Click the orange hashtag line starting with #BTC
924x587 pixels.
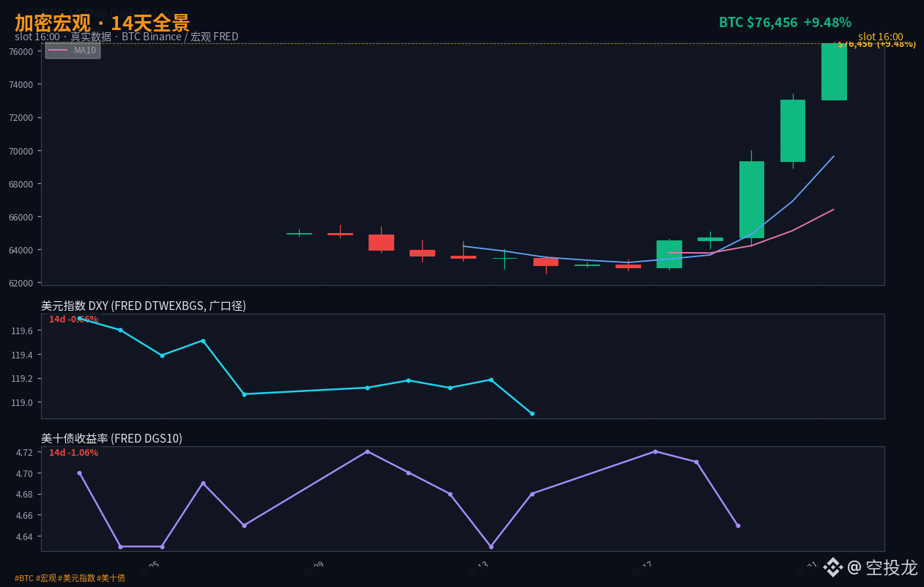click(70, 578)
